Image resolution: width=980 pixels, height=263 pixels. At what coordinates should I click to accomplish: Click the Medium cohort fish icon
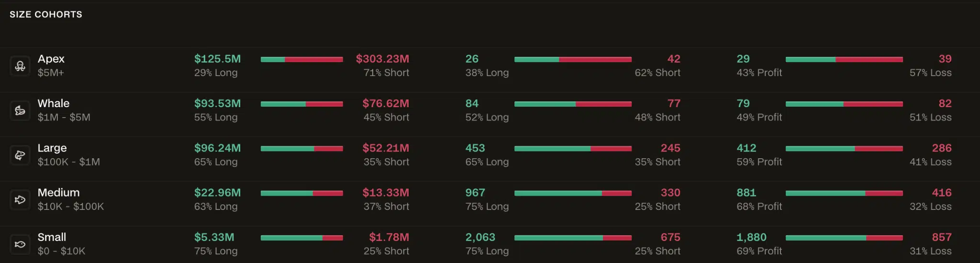pos(20,199)
